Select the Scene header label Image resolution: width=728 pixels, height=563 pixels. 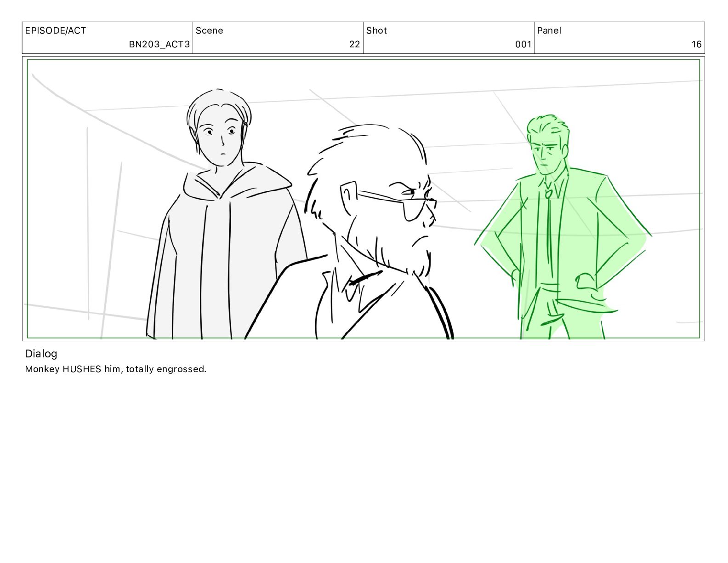[x=210, y=31]
